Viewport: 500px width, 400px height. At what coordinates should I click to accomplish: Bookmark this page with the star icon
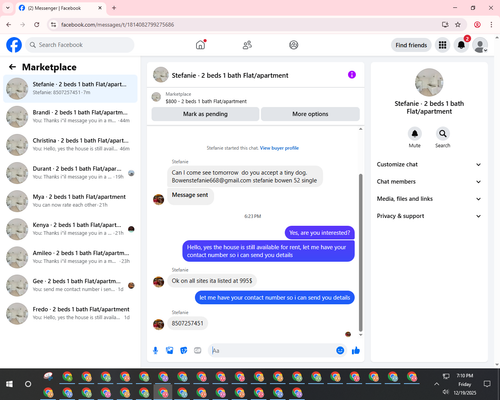458,25
